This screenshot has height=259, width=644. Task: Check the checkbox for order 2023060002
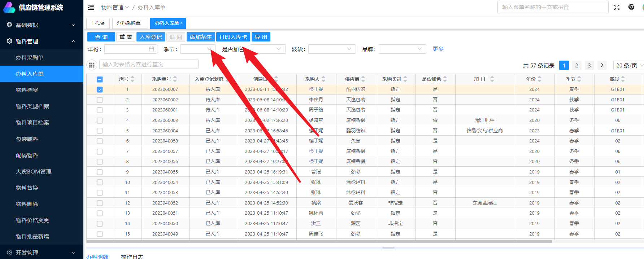tap(100, 100)
